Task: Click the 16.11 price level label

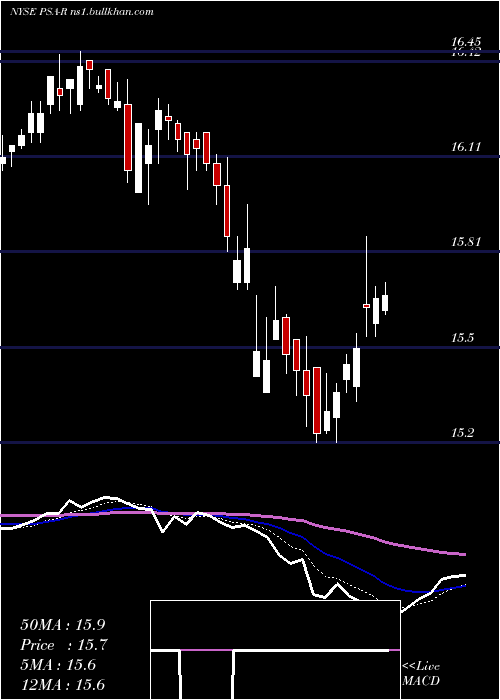Action: (x=466, y=146)
